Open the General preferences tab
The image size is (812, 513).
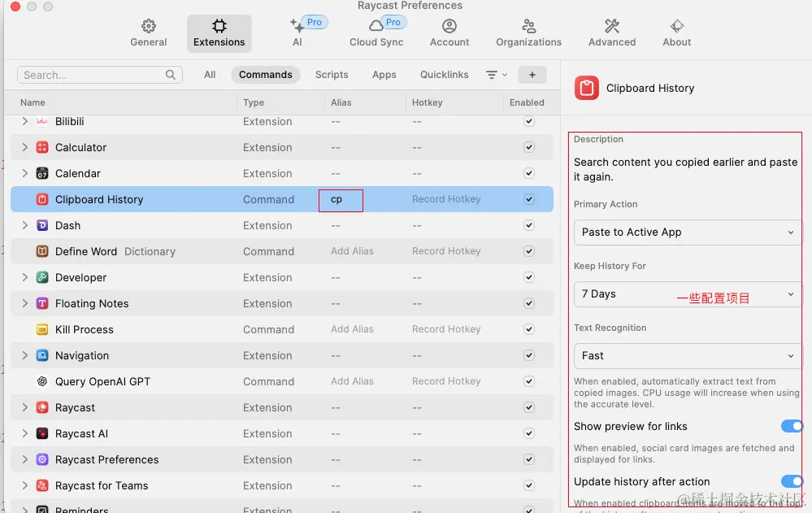pos(149,33)
